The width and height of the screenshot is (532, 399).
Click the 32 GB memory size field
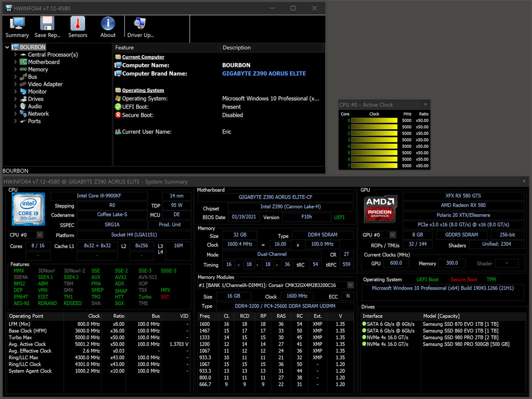240,235
